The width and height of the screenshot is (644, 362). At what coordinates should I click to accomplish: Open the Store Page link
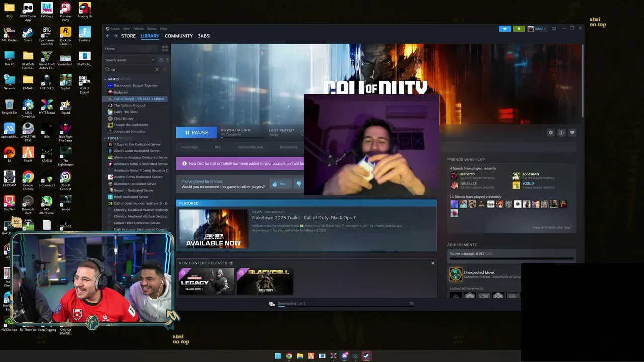pyautogui.click(x=190, y=147)
